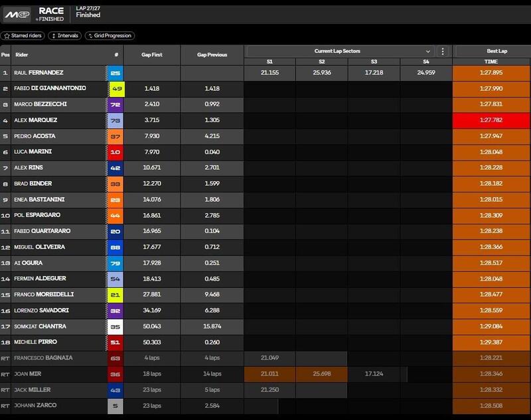Screen dimensions: 531x420
Task: Click Luca Marini's red 10 badge
Action: point(115,152)
